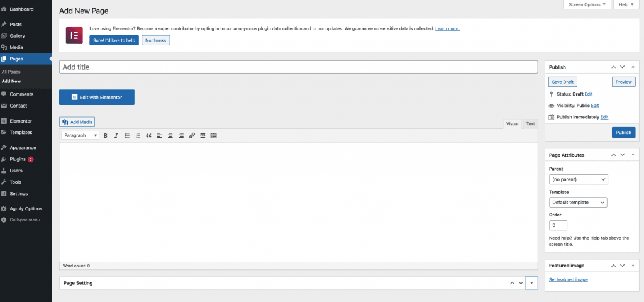
Task: Toggle the Page Setting panel open
Action: point(532,284)
